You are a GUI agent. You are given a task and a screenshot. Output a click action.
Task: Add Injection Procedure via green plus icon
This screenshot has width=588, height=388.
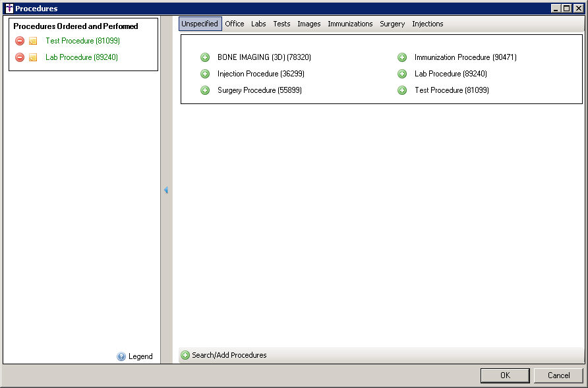pyautogui.click(x=205, y=74)
